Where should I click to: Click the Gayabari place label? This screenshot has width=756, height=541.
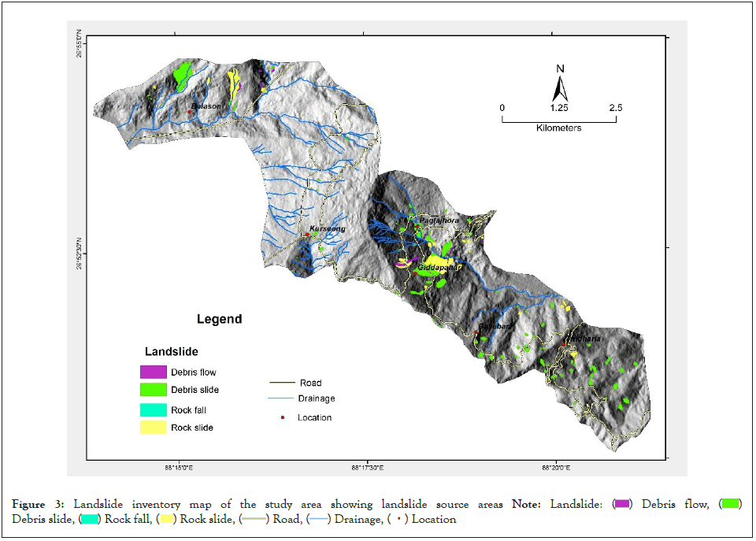(x=496, y=325)
